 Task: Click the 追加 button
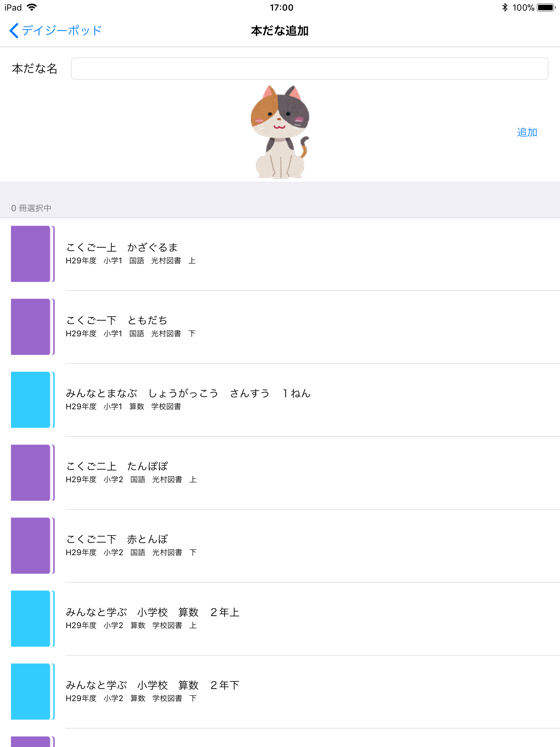click(527, 132)
